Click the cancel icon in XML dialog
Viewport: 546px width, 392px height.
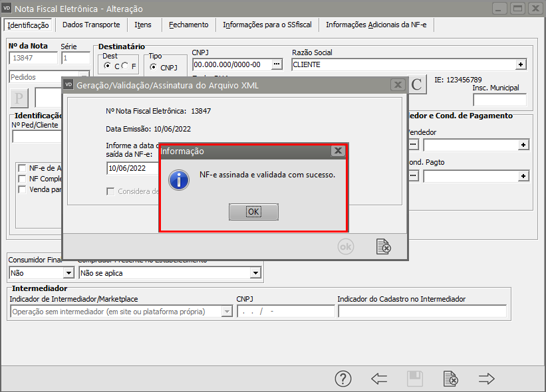pyautogui.click(x=383, y=246)
